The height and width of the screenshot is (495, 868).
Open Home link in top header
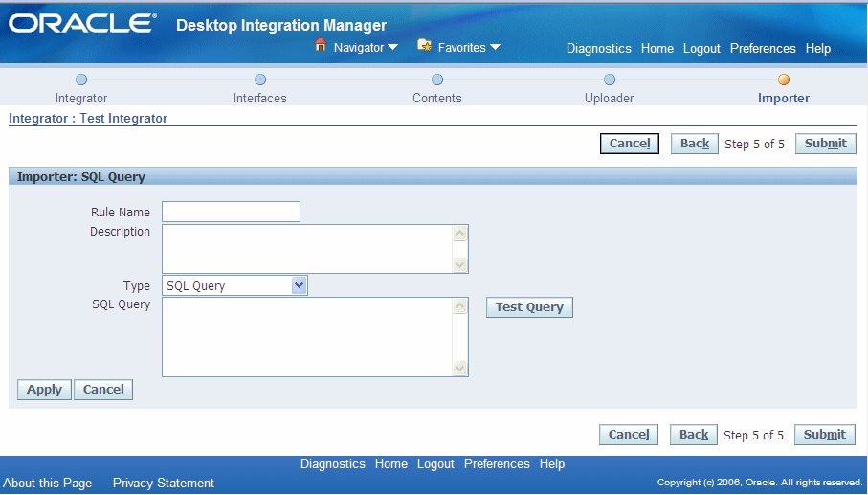pyautogui.click(x=657, y=49)
